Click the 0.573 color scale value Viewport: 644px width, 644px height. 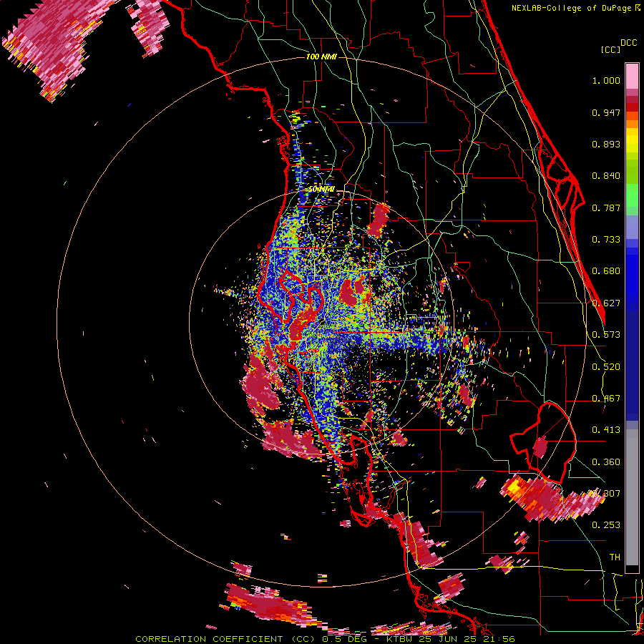606,335
